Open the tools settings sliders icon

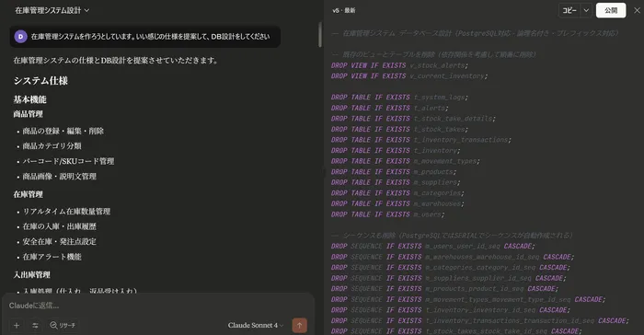35,325
